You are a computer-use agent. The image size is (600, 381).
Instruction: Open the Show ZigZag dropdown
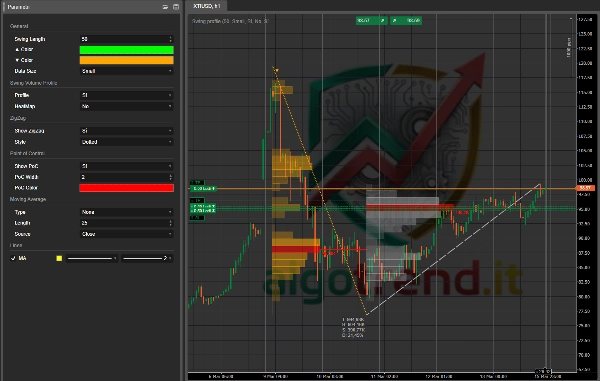[x=127, y=131]
